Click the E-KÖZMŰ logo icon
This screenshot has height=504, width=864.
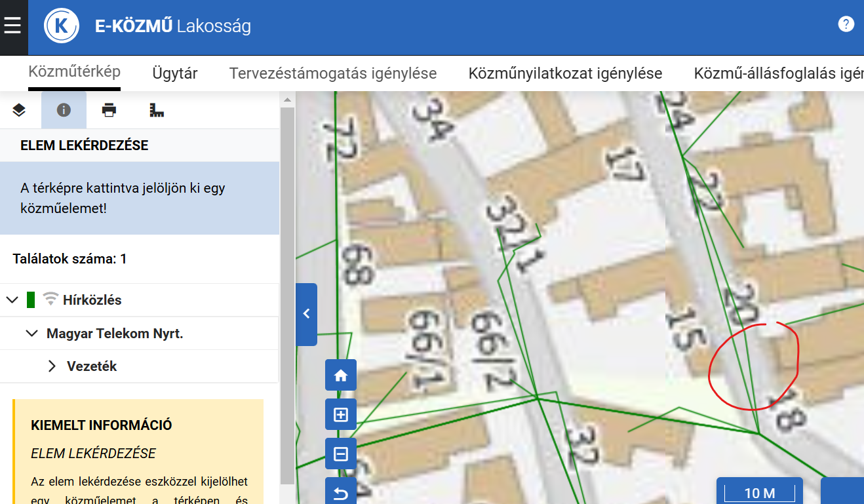pos(62,27)
